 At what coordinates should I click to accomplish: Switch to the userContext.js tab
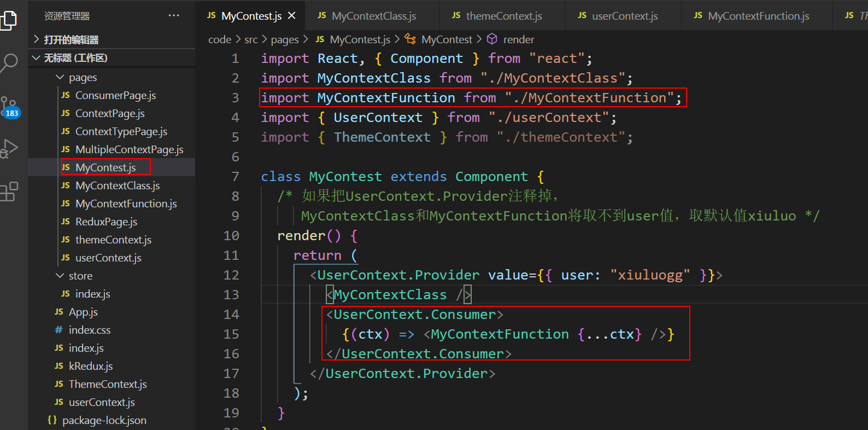pos(625,16)
